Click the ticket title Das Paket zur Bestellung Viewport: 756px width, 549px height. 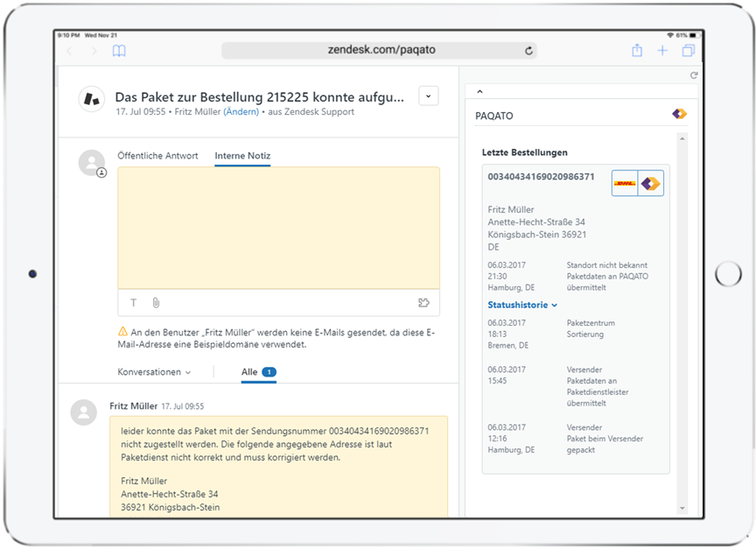pos(259,97)
